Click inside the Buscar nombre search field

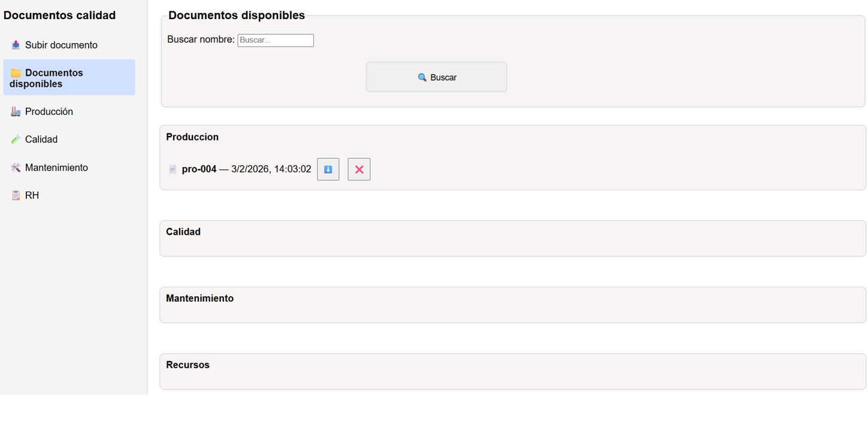[276, 40]
